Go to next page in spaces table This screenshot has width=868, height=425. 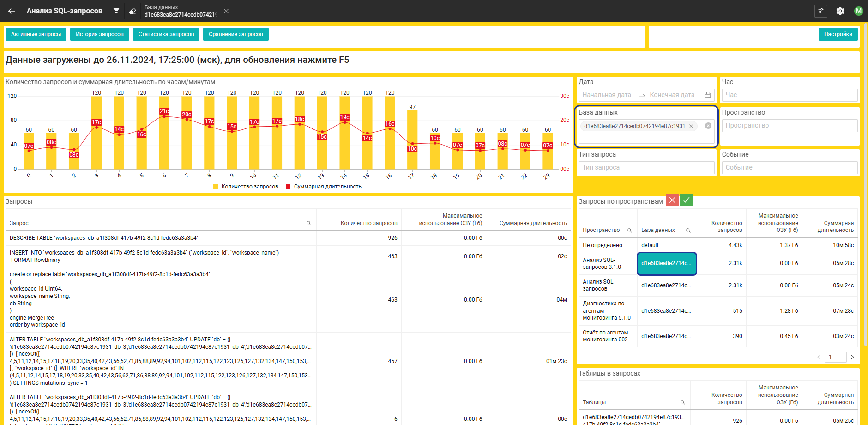(x=852, y=357)
